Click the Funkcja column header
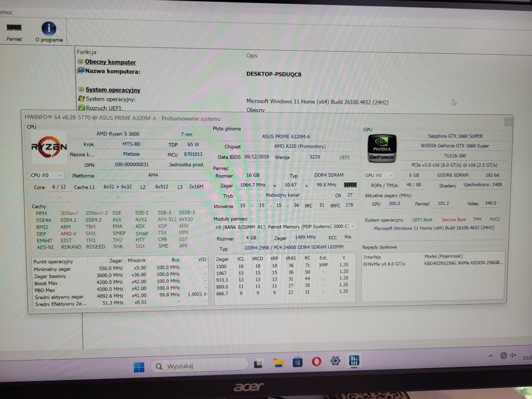Viewport: 532px width, 399px height. 87,52
